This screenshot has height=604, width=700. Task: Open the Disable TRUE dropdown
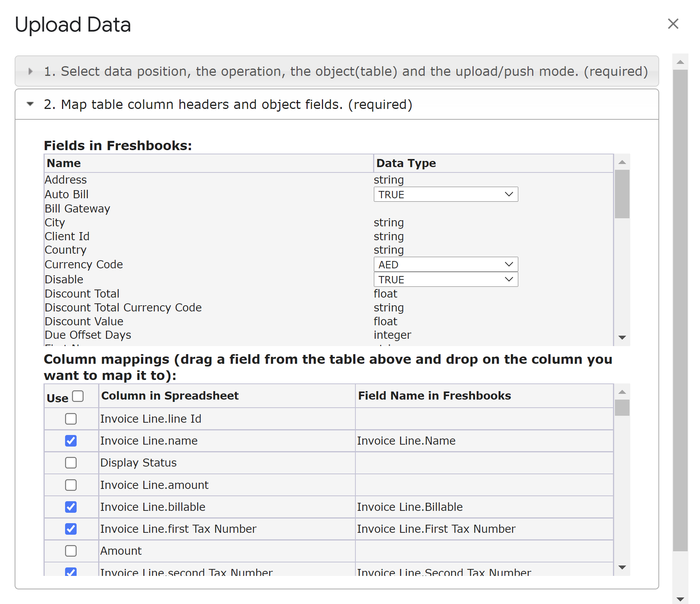445,279
